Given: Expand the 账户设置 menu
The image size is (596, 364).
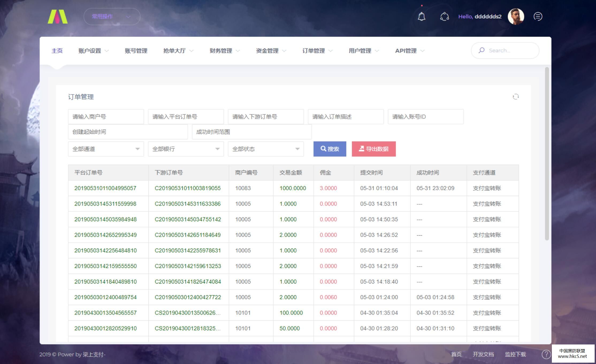Looking at the screenshot, I should (93, 51).
